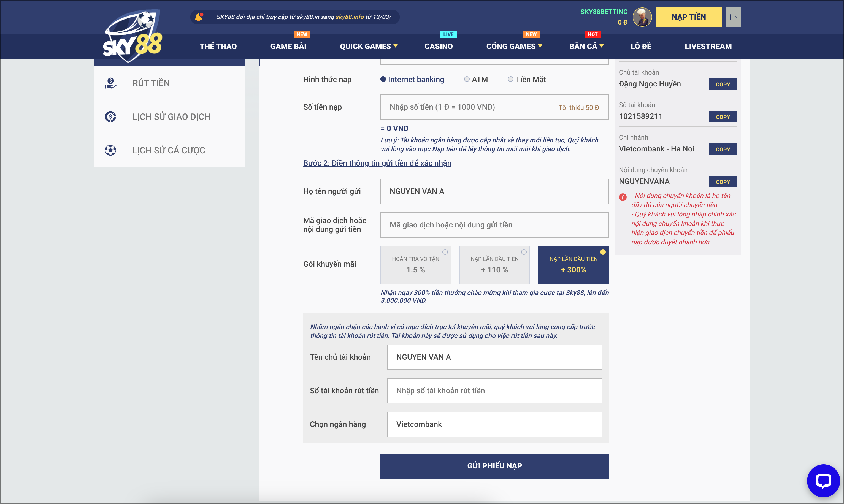Click the red info icon beside transfer note
The image size is (844, 504).
coord(623,197)
